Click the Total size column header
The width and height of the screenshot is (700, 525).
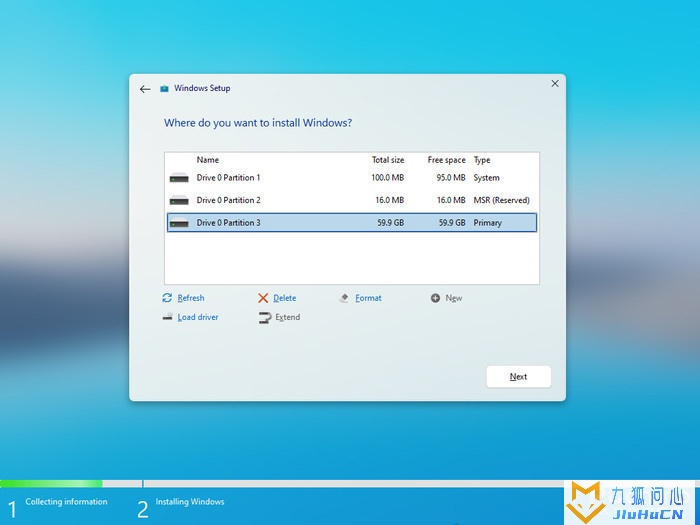pos(388,160)
